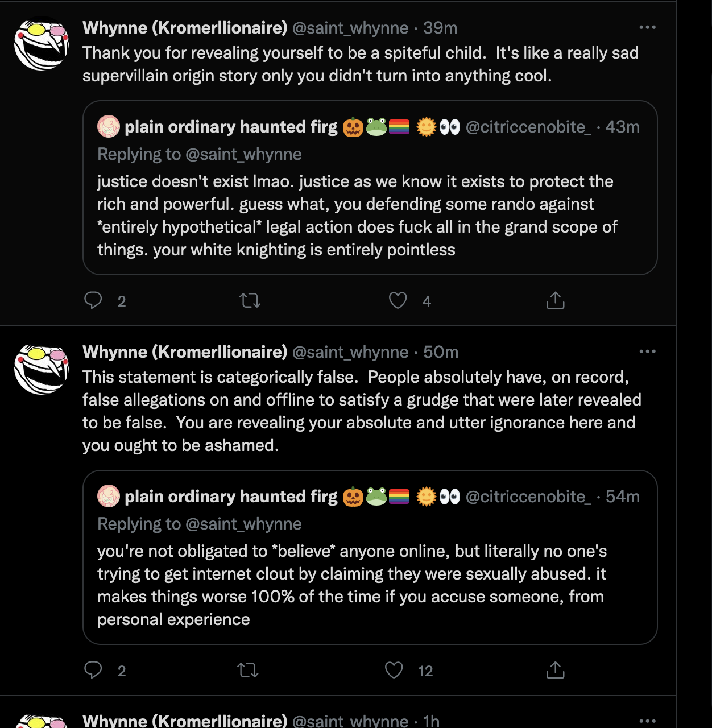Retweet the categorically false tweet
Screen dimensions: 712x728
pyautogui.click(x=248, y=670)
